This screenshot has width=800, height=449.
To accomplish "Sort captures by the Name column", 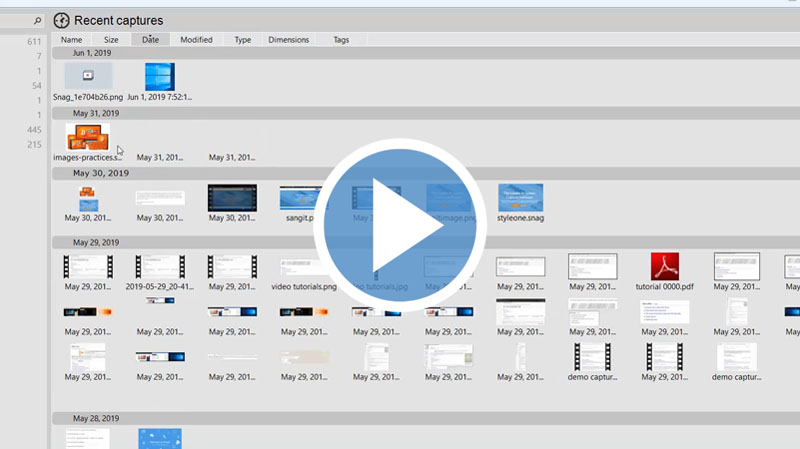I will click(x=71, y=40).
